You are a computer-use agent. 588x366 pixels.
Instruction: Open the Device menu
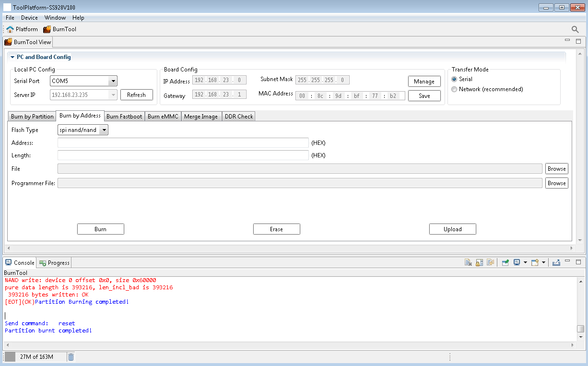click(29, 18)
